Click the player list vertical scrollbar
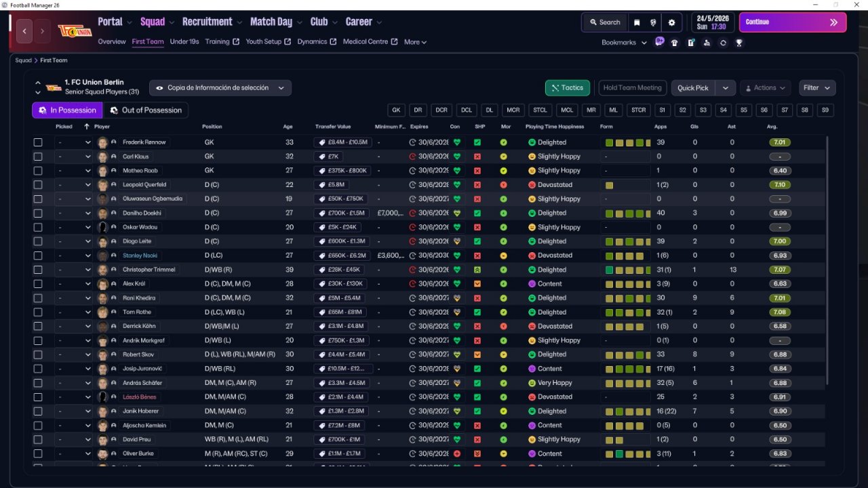The height and width of the screenshot is (488, 868). tap(827, 261)
